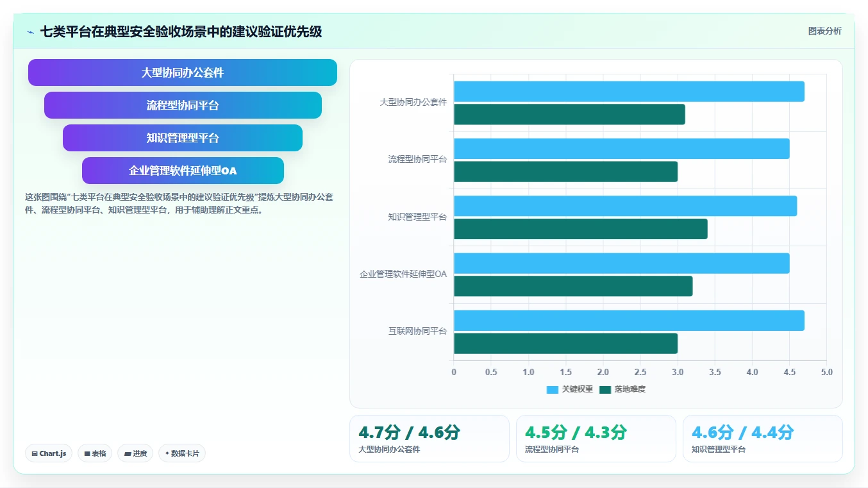Click the 关键权重 bar for 互联网协同平台
The image size is (868, 488).
point(629,321)
